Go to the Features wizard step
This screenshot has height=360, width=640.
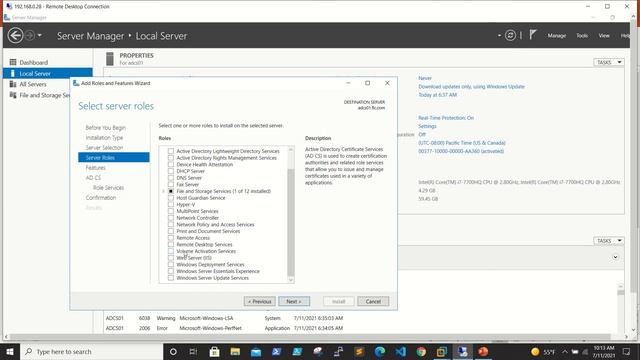(x=96, y=168)
